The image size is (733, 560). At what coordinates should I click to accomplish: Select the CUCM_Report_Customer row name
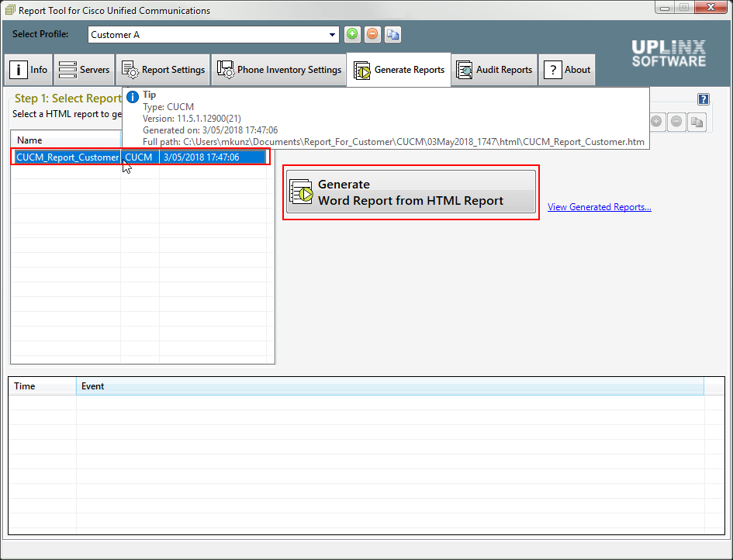pos(67,157)
